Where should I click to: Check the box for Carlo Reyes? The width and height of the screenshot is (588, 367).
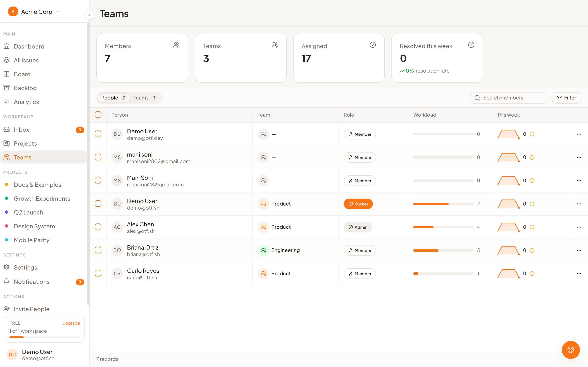pyautogui.click(x=98, y=273)
